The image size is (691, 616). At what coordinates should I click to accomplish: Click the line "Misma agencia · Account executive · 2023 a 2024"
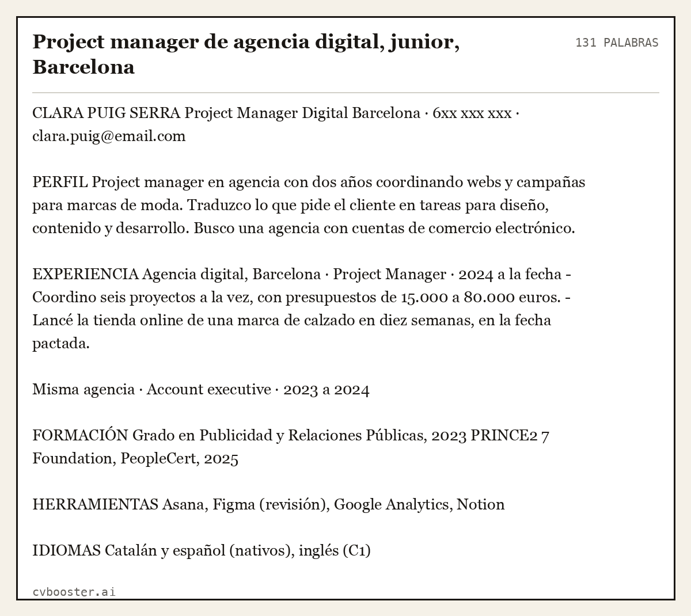point(201,389)
